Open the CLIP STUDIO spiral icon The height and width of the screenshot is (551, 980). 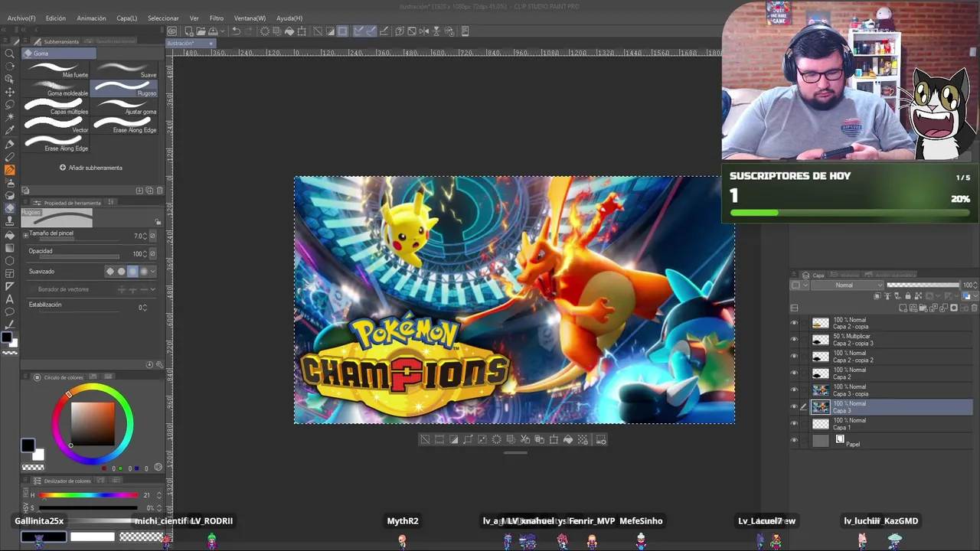[173, 31]
